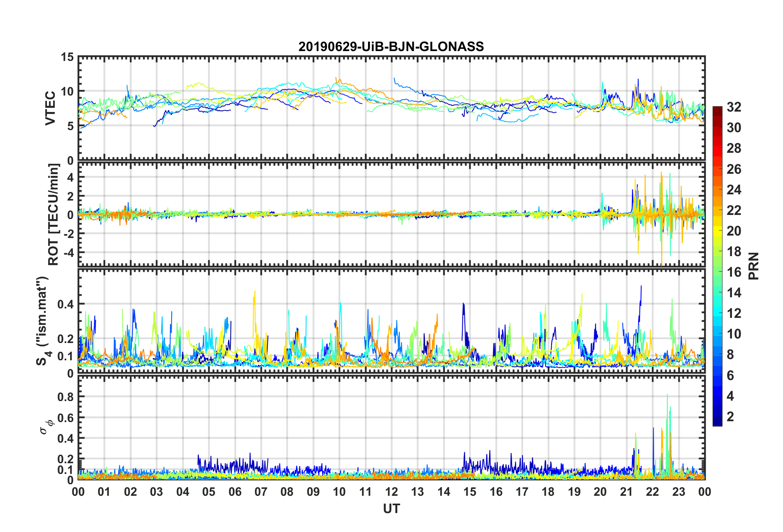Click the VTEC axis tick 10

[x=68, y=91]
